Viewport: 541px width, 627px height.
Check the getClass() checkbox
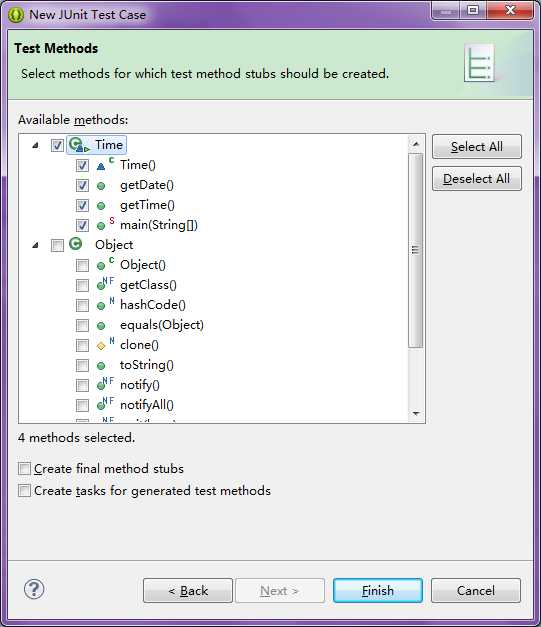[82, 285]
